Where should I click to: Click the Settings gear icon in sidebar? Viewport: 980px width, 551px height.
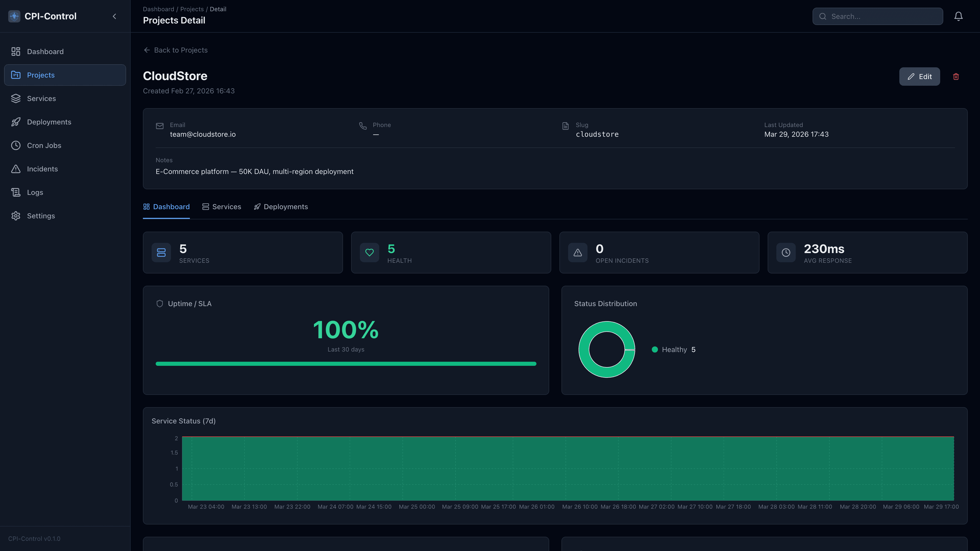(x=16, y=216)
